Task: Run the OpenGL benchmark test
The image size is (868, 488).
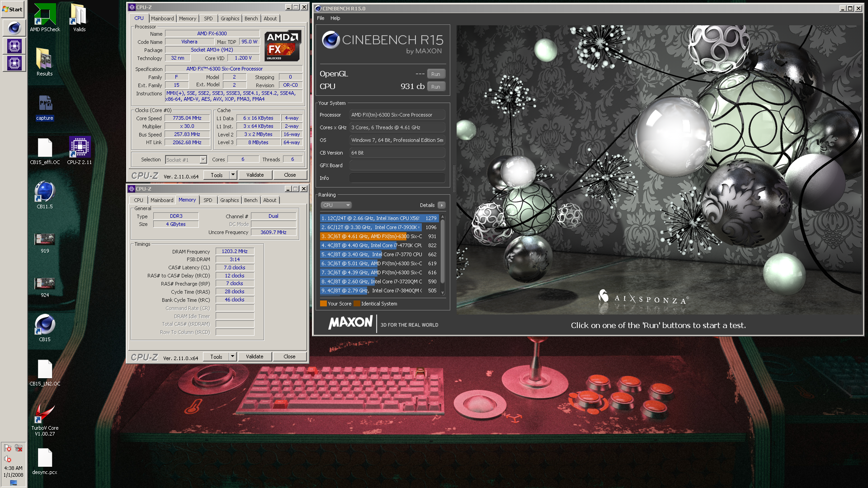Action: click(x=436, y=74)
